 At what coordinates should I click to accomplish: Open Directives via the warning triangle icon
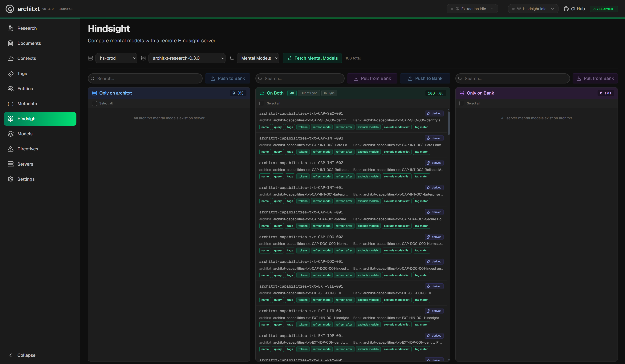tap(10, 149)
